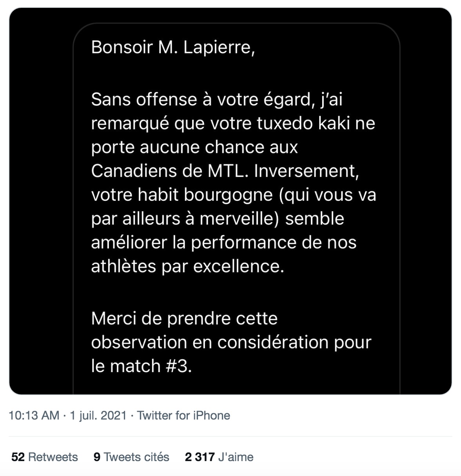Click the 'observation en considération pour' line
The width and height of the screenshot is (461, 476).
[231, 342]
